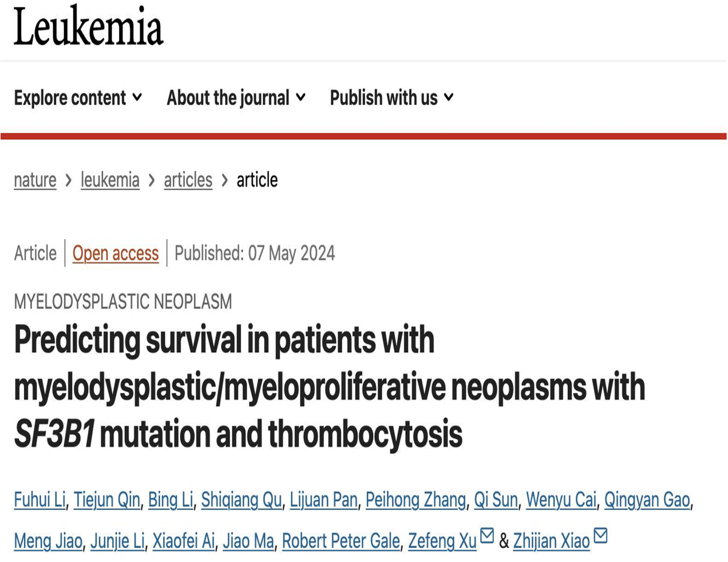The height and width of the screenshot is (562, 728).
Task: Open the leukemia breadcrumb link
Action: (x=110, y=180)
